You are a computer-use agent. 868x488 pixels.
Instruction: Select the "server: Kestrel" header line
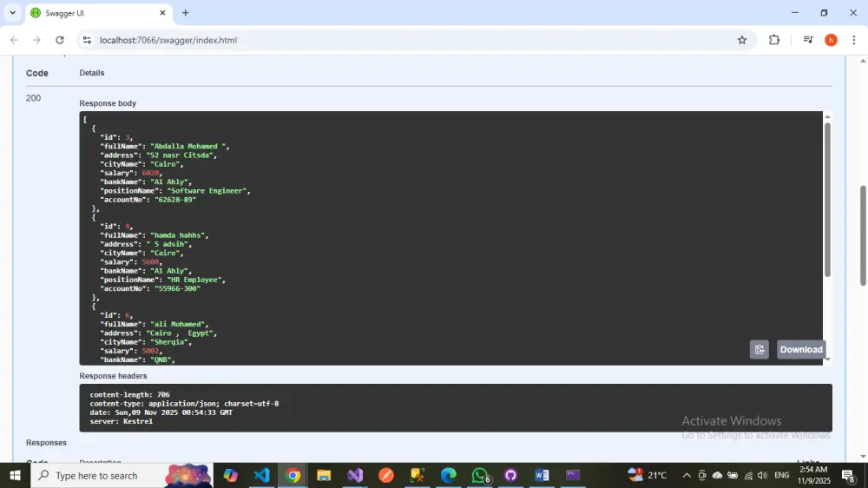[122, 421]
